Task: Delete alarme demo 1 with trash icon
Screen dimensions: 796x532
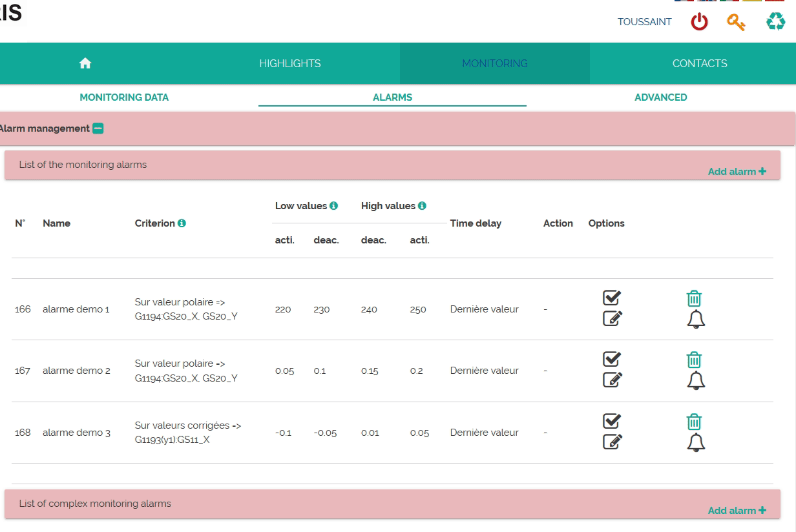Action: point(694,298)
